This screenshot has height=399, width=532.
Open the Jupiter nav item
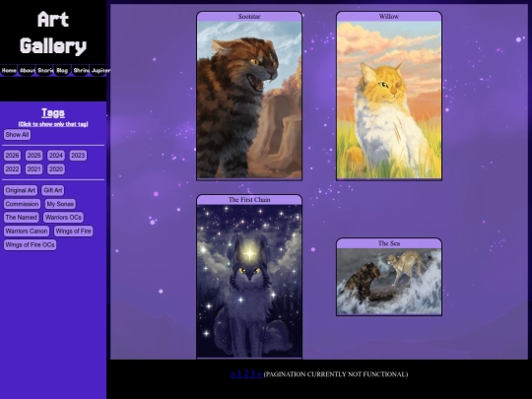point(99,71)
